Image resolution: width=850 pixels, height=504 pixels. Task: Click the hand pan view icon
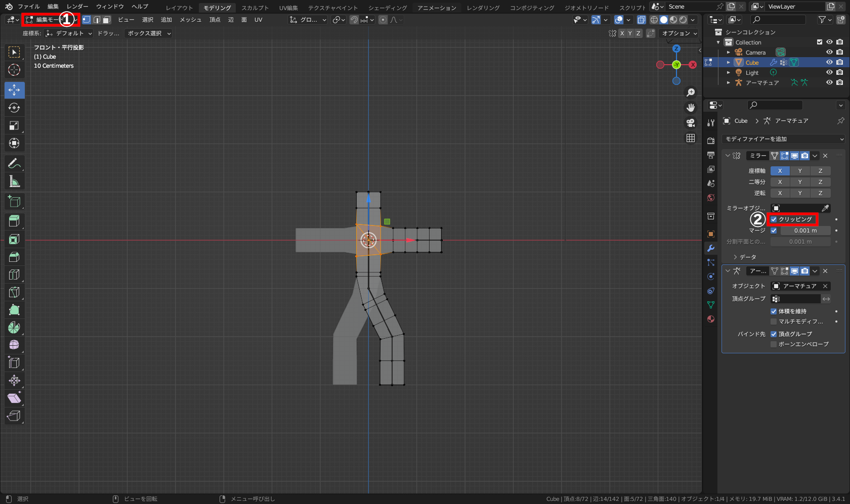tap(691, 108)
